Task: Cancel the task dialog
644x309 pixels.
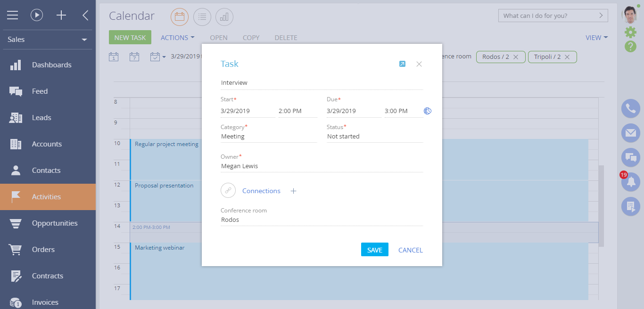Action: [410, 250]
